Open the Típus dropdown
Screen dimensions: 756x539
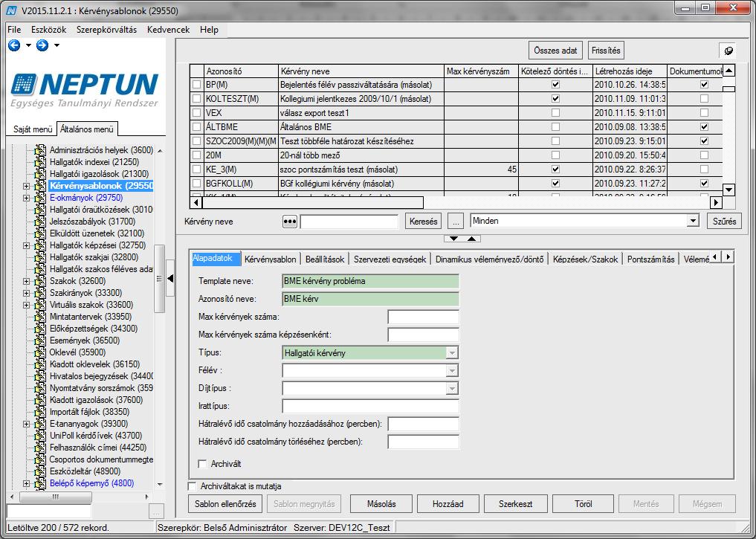pyautogui.click(x=452, y=353)
